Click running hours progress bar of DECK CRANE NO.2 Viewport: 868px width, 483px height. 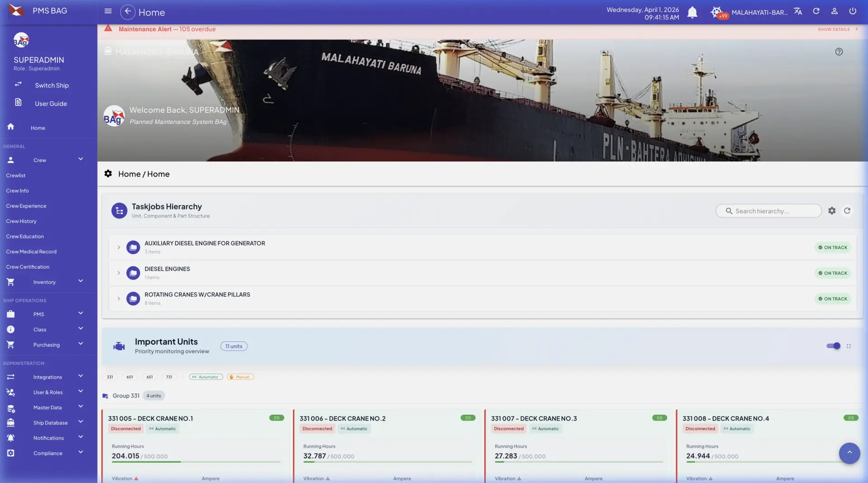click(x=387, y=462)
